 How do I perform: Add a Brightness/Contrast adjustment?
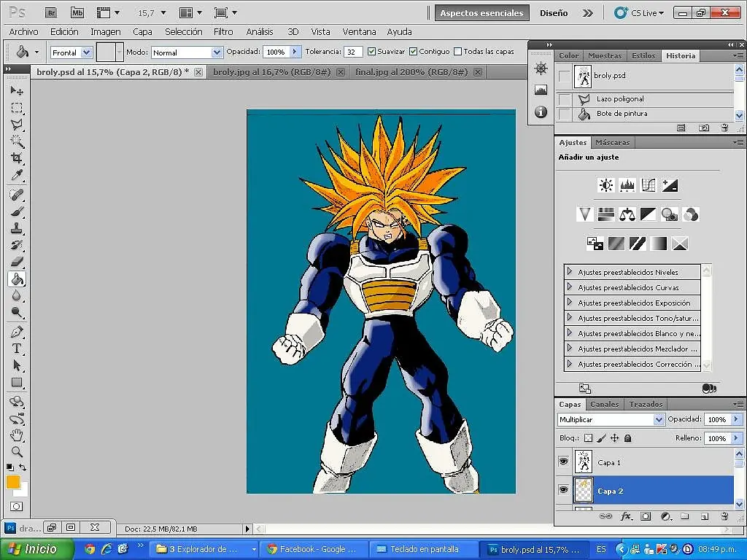tap(606, 185)
